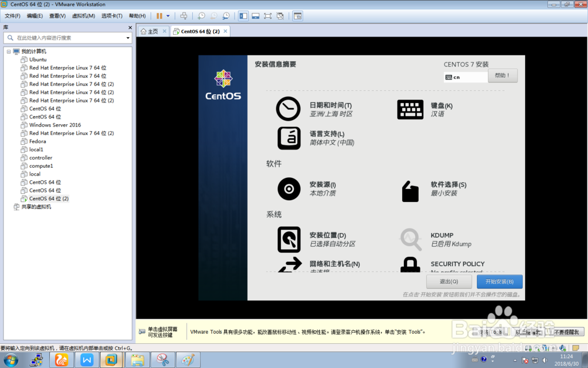Image resolution: width=588 pixels, height=368 pixels.
Task: Click the volume speaker tray icon
Action: (x=545, y=360)
